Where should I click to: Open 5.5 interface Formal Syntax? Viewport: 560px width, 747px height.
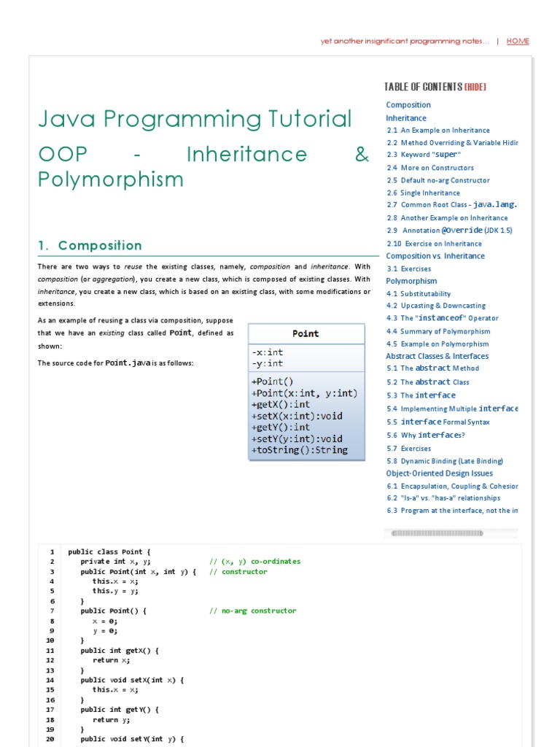pos(438,422)
